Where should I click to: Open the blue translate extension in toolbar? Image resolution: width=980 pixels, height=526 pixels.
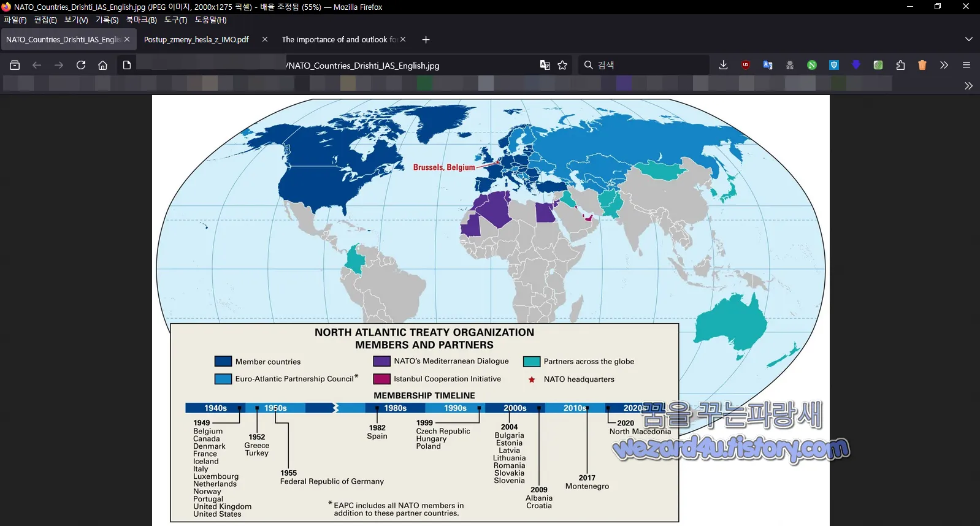click(x=768, y=65)
